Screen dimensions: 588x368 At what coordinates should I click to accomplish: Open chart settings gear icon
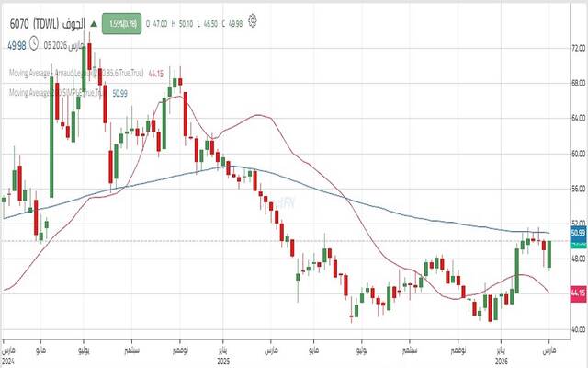254,19
